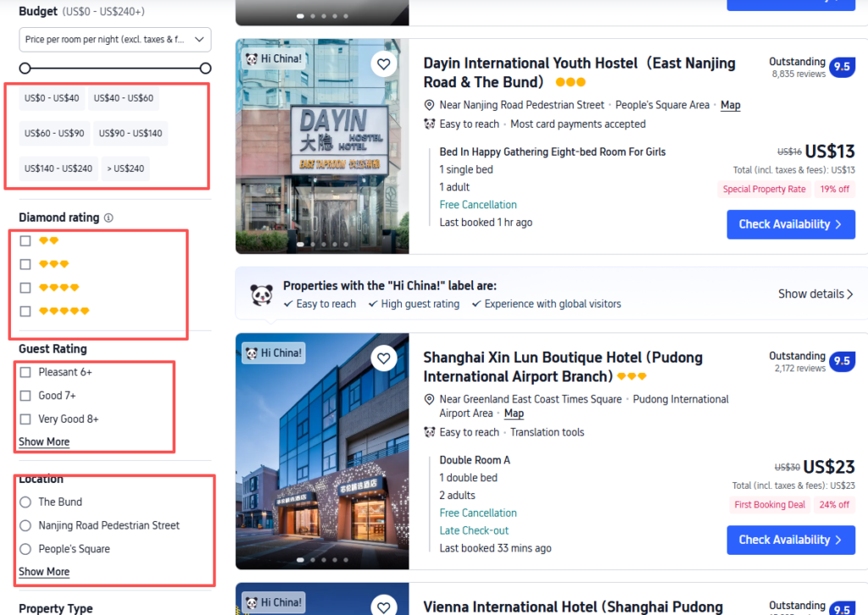Viewport: 868px width, 615px height.
Task: Click the Hi China panda badge on Xin Lun photo
Action: 273,352
